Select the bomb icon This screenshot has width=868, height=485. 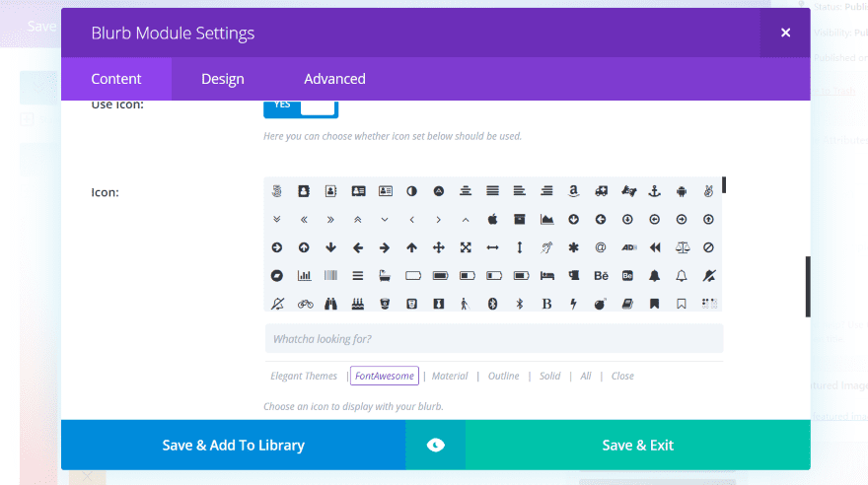pyautogui.click(x=601, y=304)
